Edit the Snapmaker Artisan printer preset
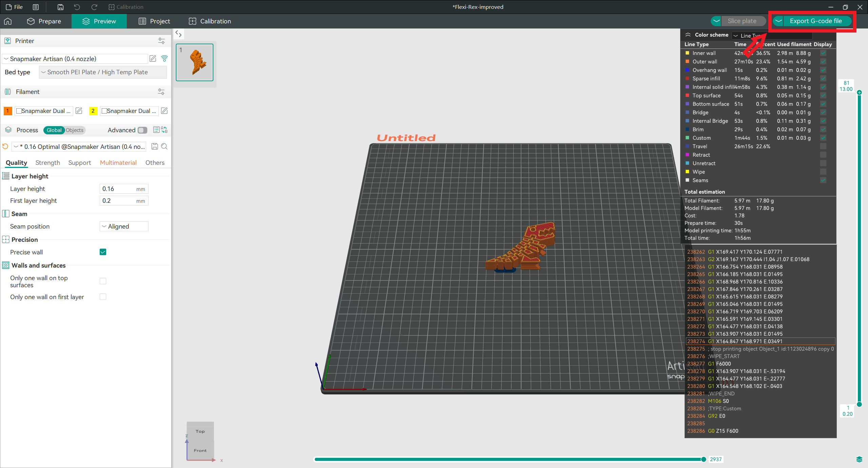 pyautogui.click(x=153, y=59)
